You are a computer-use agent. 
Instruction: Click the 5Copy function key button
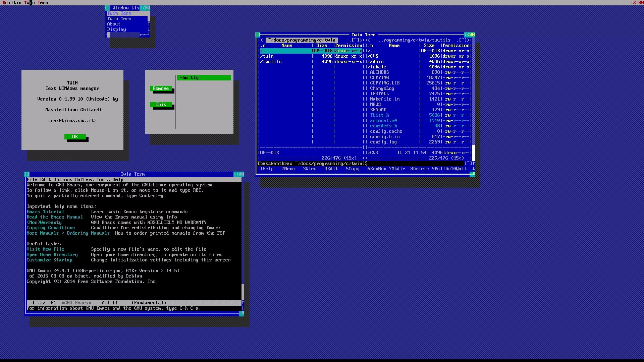pos(353,169)
